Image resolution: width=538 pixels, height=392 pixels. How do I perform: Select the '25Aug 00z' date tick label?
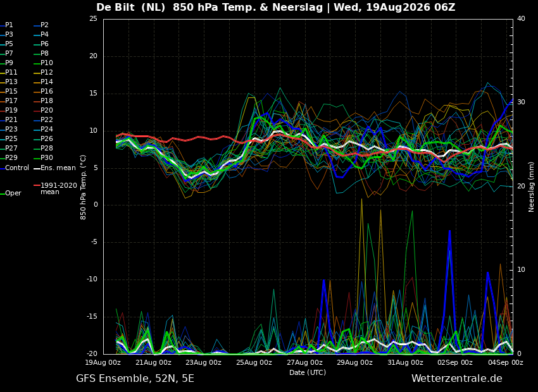pyautogui.click(x=254, y=362)
